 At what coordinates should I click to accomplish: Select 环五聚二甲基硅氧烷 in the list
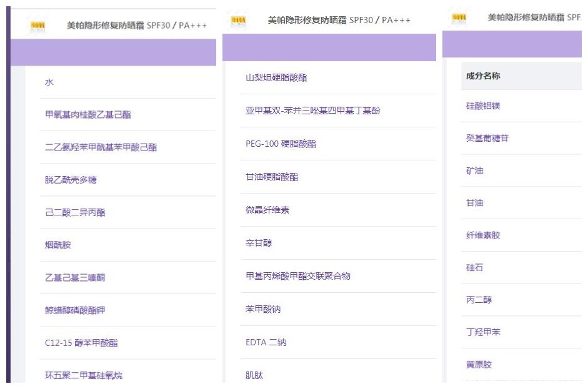(x=84, y=375)
